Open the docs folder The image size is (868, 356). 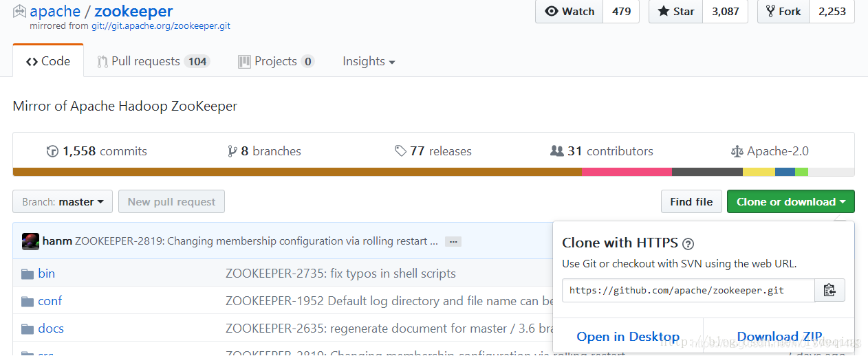click(51, 329)
